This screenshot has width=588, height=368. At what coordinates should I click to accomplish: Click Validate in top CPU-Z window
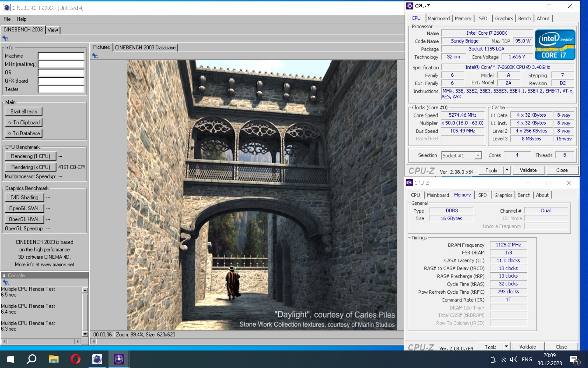(x=528, y=170)
